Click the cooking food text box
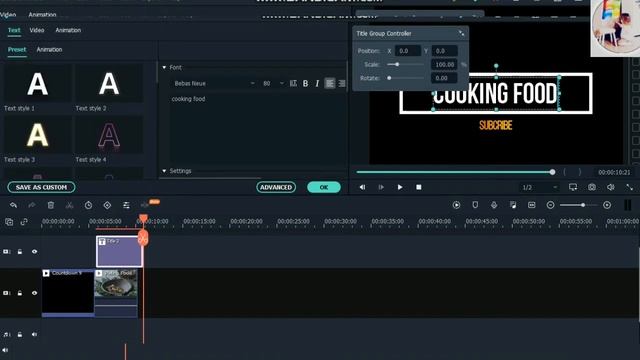 (258, 129)
